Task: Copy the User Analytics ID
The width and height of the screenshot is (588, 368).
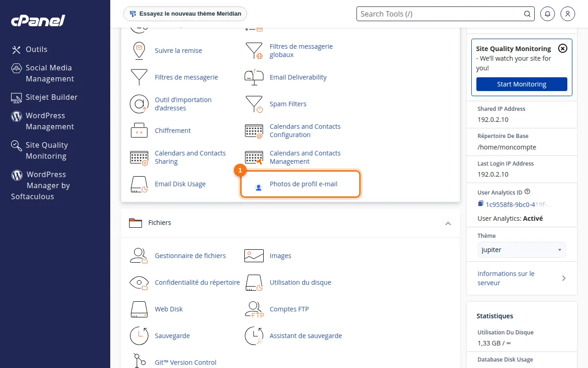Action: (x=481, y=204)
